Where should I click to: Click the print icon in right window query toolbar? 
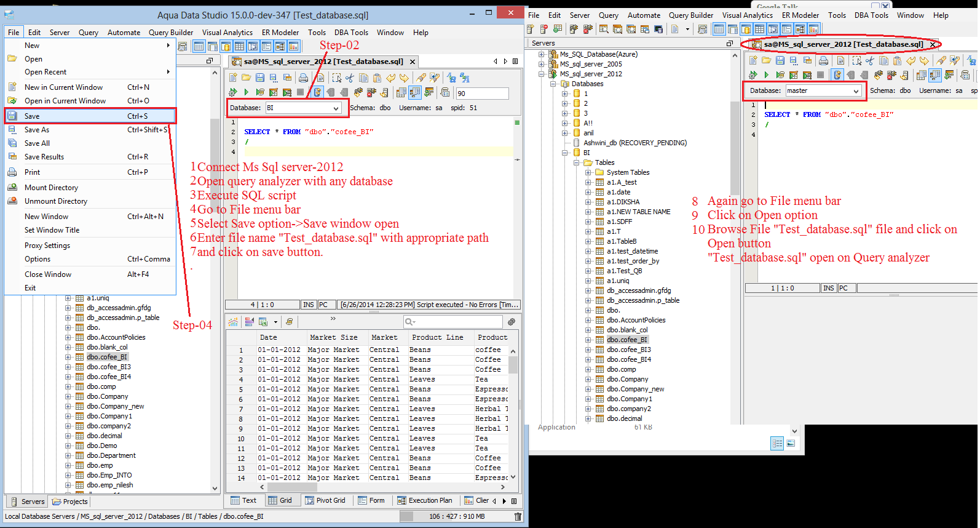click(824, 60)
